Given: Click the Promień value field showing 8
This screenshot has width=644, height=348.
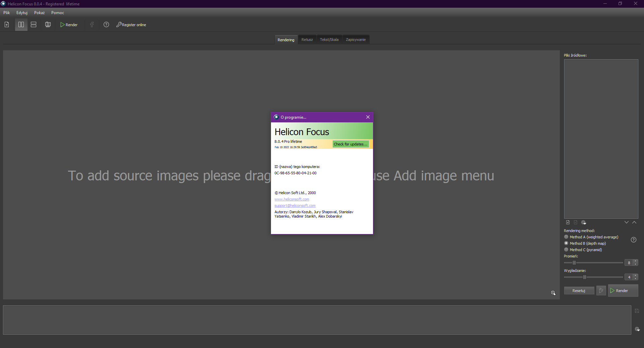Looking at the screenshot, I should [629, 263].
